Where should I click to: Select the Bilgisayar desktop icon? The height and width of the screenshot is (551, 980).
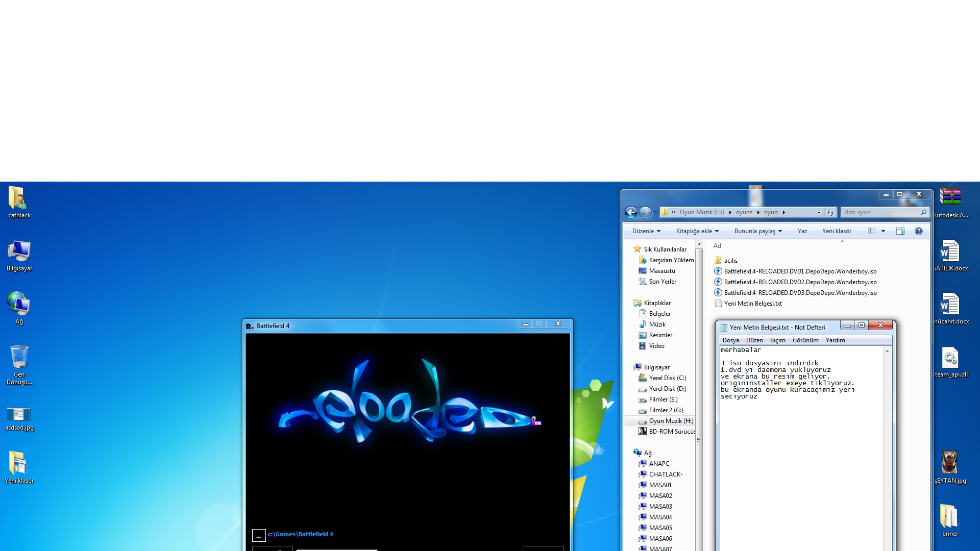point(19,255)
